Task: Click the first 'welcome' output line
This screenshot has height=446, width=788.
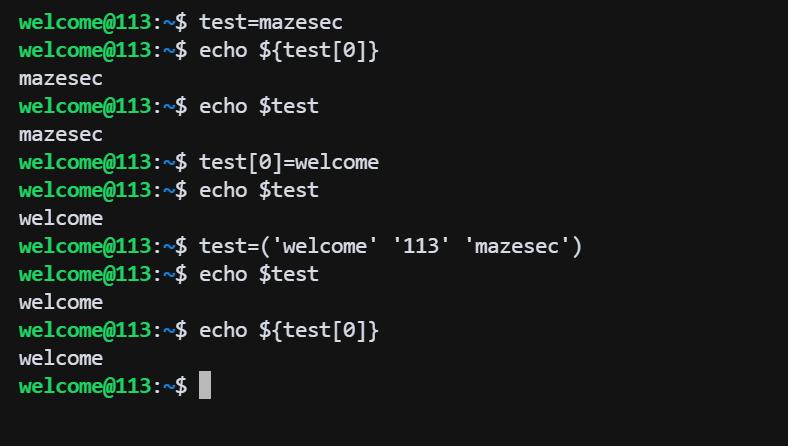Action: 61,217
